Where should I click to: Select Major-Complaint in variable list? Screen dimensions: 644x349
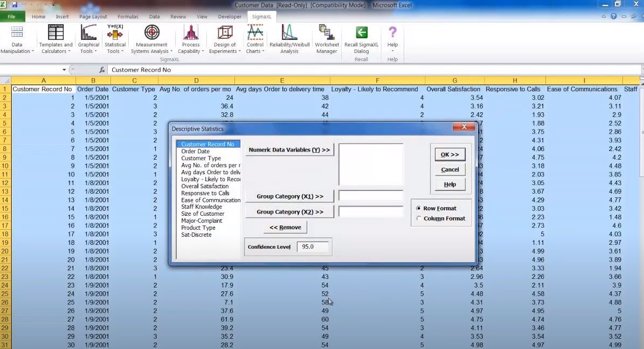tap(208, 221)
